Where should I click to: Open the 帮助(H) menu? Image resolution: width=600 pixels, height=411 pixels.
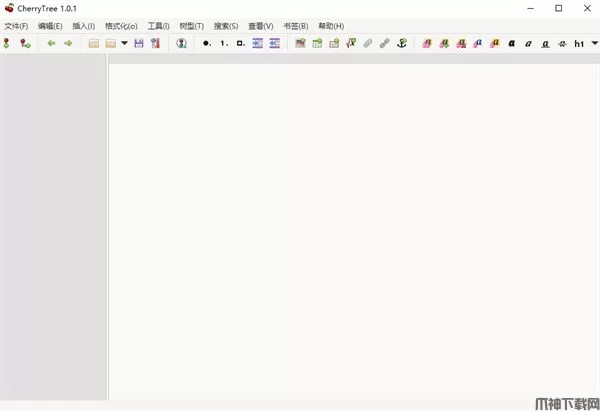(x=331, y=26)
